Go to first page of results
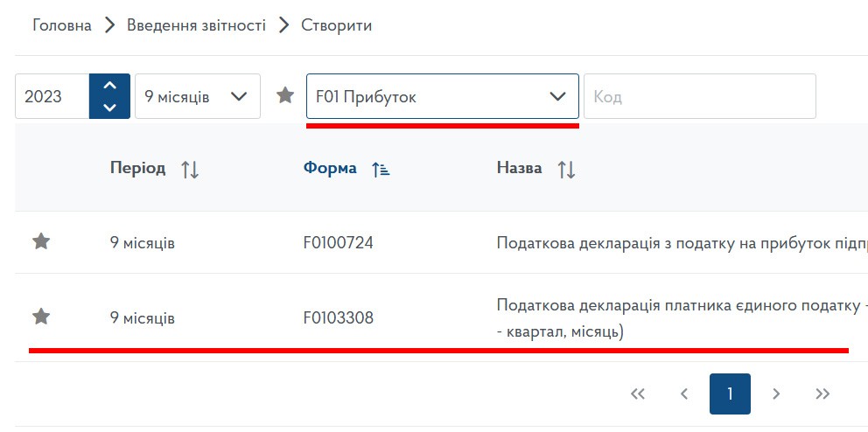The width and height of the screenshot is (868, 432). coord(638,394)
